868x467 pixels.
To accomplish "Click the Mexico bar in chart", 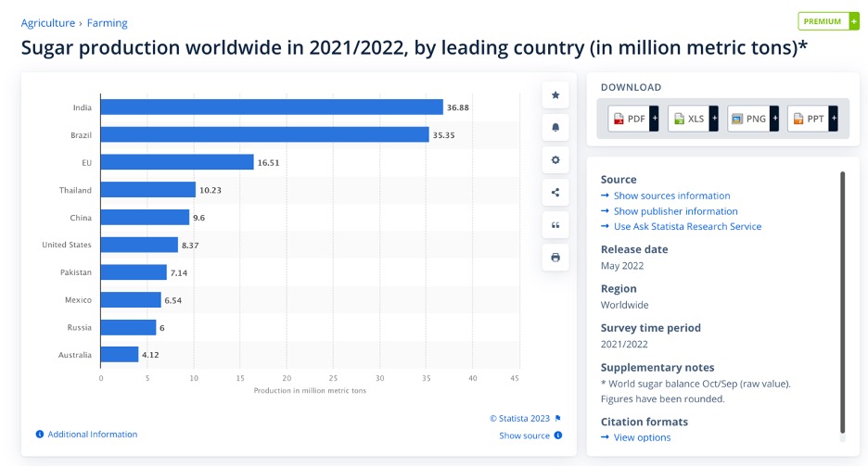I will coord(131,300).
